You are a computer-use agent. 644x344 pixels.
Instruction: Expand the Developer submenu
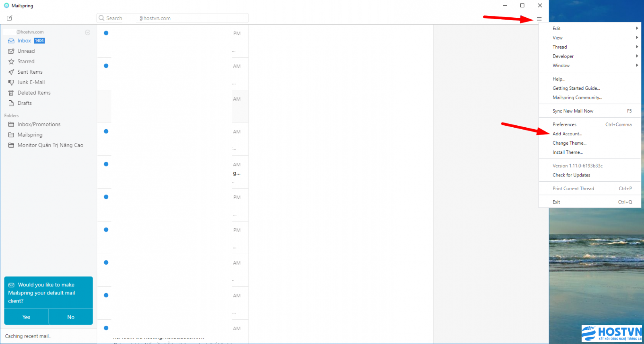pos(590,56)
